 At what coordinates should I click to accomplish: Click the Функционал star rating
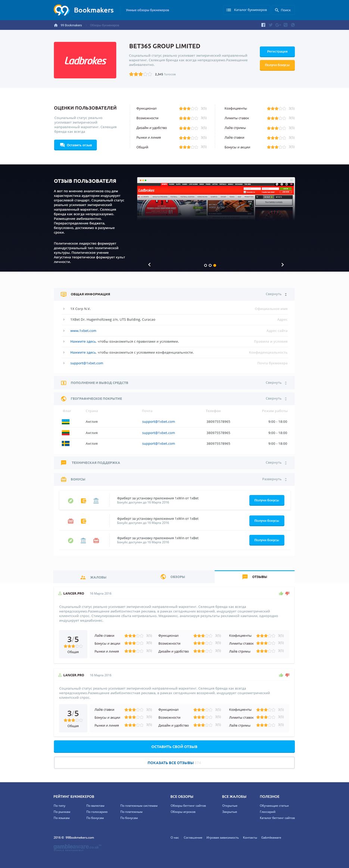pos(188,109)
